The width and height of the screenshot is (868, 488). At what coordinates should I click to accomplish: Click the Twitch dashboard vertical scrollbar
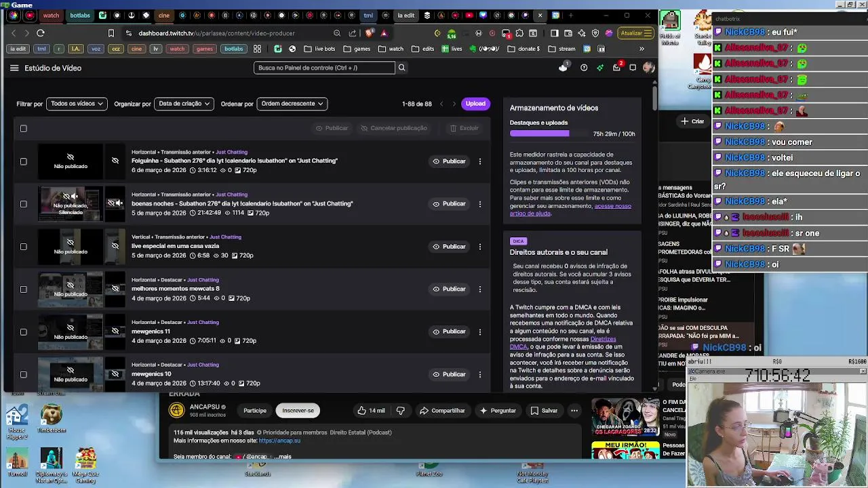coord(654,98)
